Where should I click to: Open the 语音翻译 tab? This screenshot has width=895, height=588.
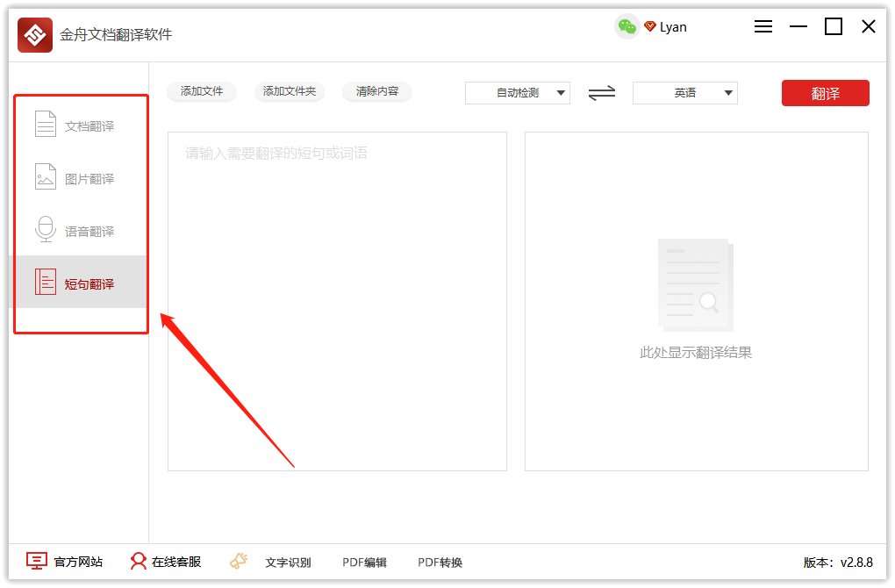pos(81,231)
